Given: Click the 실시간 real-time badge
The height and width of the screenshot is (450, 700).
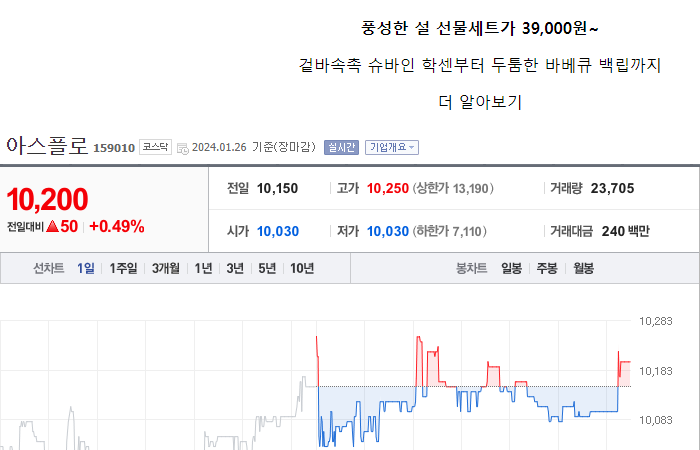Looking at the screenshot, I should point(342,147).
